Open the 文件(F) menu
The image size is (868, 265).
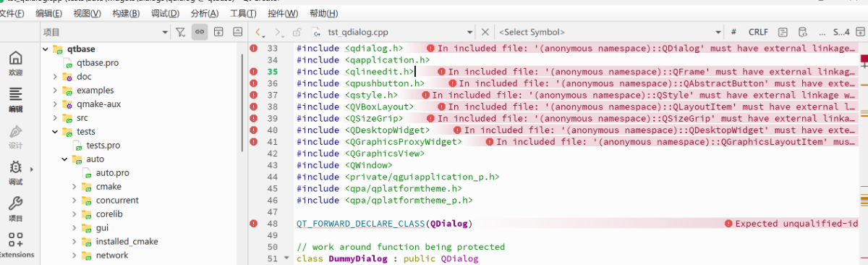point(12,14)
